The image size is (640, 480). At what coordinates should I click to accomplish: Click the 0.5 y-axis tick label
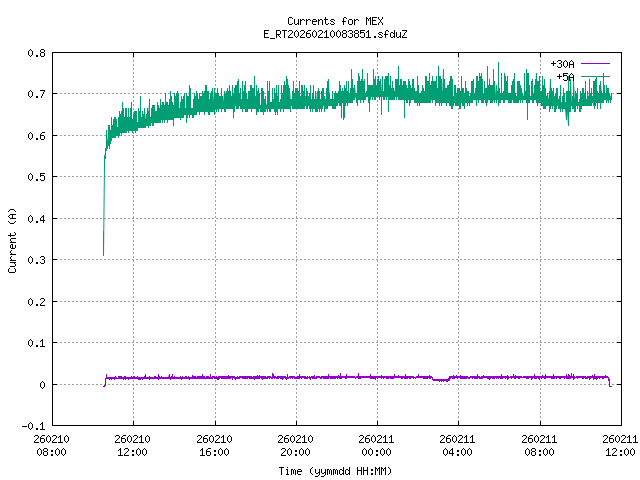pyautogui.click(x=35, y=177)
